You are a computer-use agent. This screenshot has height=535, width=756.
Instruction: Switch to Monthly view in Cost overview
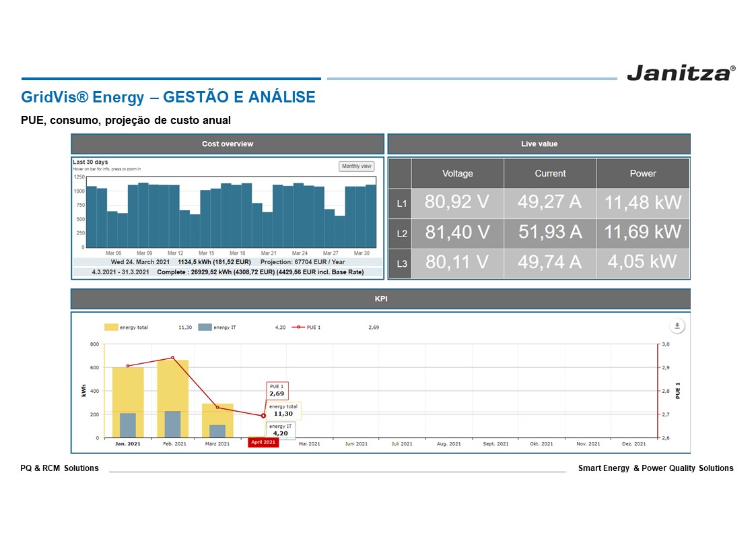356,166
